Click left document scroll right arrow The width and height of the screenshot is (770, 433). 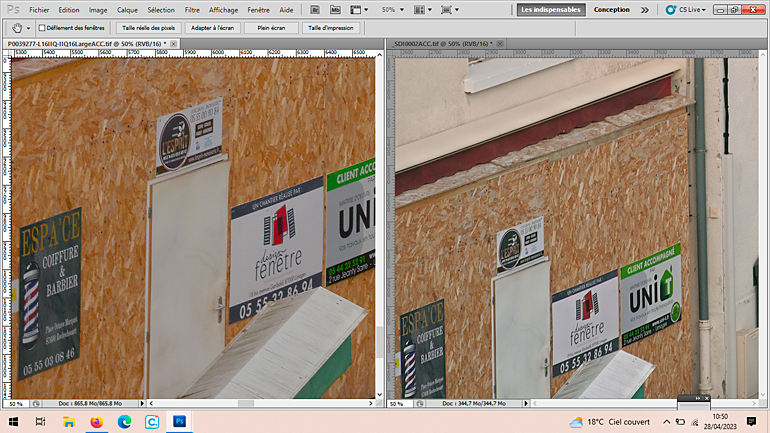pyautogui.click(x=371, y=404)
